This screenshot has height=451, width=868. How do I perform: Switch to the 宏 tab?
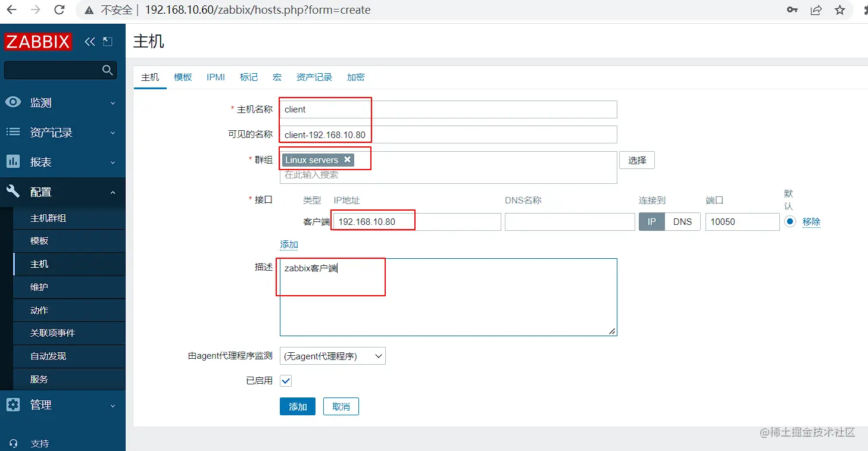click(x=277, y=77)
